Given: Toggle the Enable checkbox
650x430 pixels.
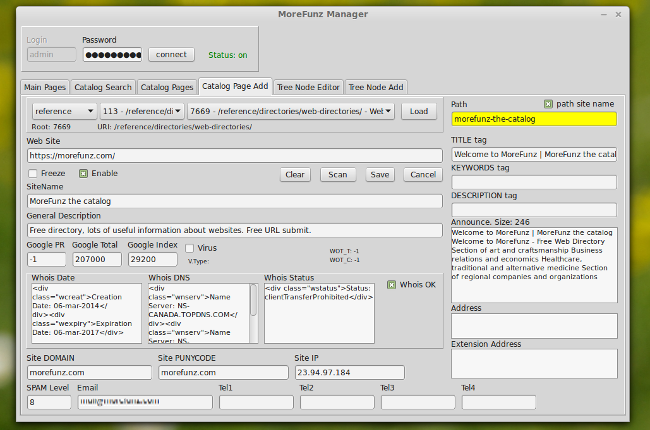Looking at the screenshot, I should (83, 173).
